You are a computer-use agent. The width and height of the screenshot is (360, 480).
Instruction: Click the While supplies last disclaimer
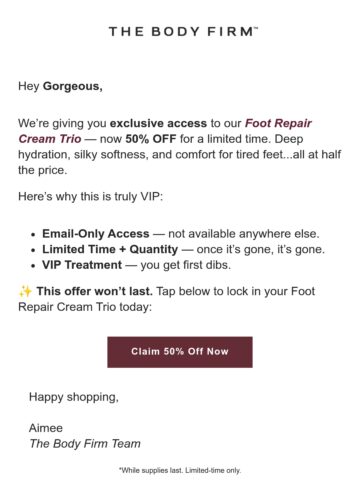[180, 470]
